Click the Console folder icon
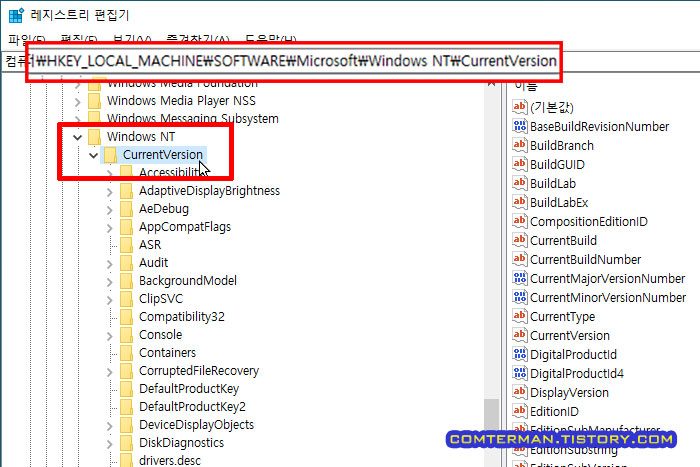700x467 pixels. tap(126, 335)
